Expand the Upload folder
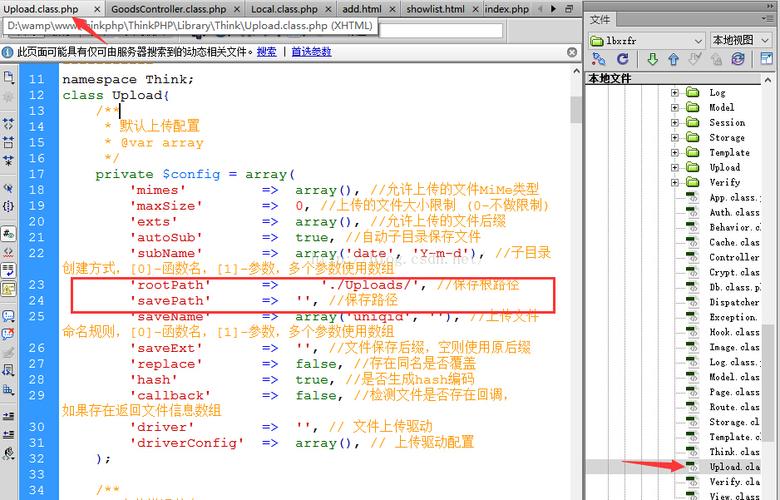 click(x=675, y=168)
